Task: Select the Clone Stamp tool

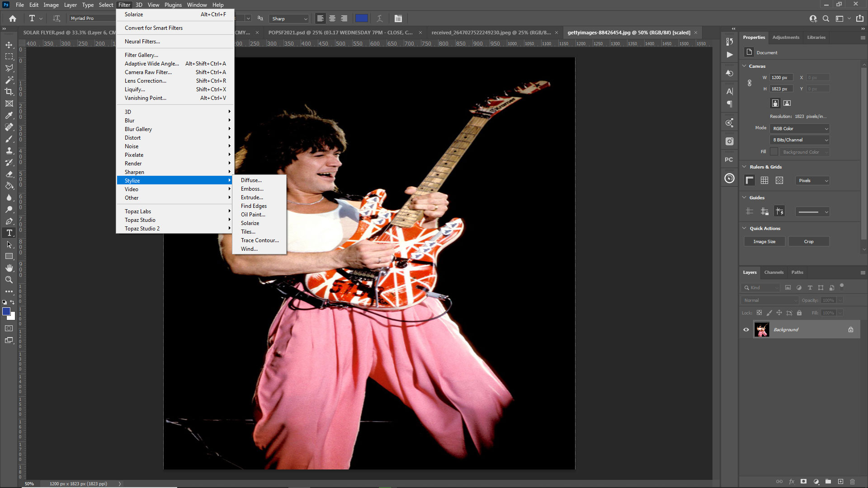Action: [x=9, y=150]
